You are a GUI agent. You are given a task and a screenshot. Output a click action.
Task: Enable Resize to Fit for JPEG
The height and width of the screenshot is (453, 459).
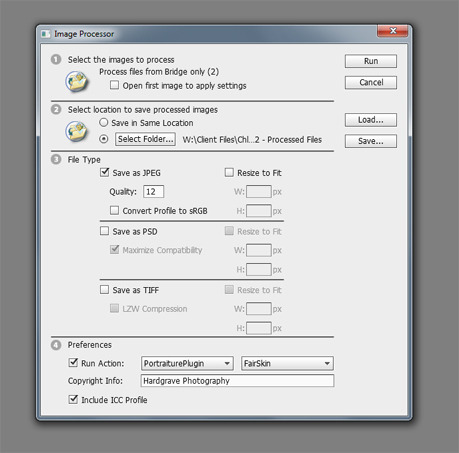pyautogui.click(x=229, y=172)
